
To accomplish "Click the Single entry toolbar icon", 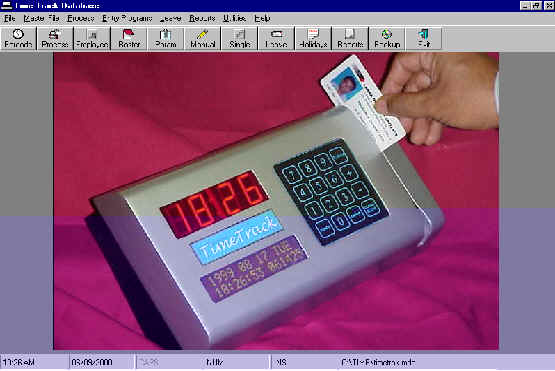I will pos(240,38).
